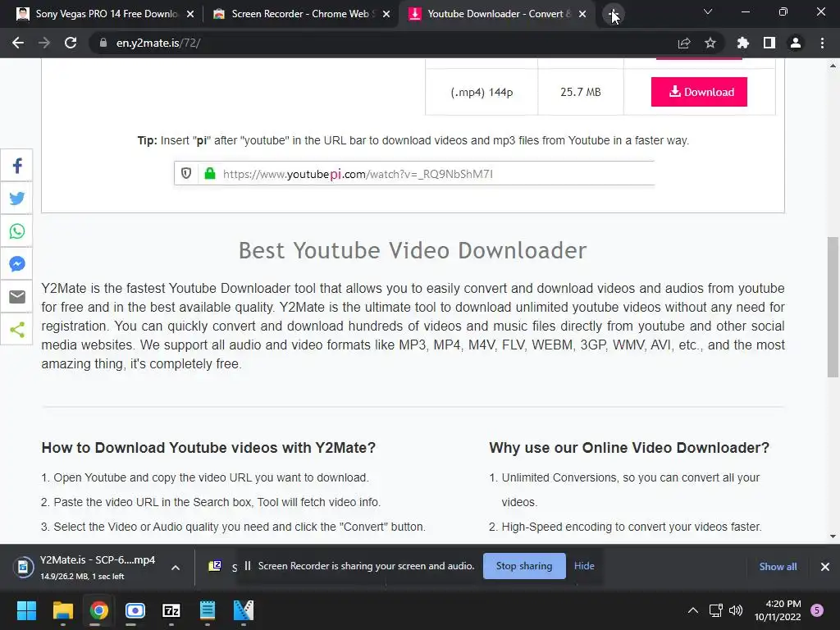The height and width of the screenshot is (630, 840).
Task: Open tab search dropdown arrow
Action: tap(708, 11)
